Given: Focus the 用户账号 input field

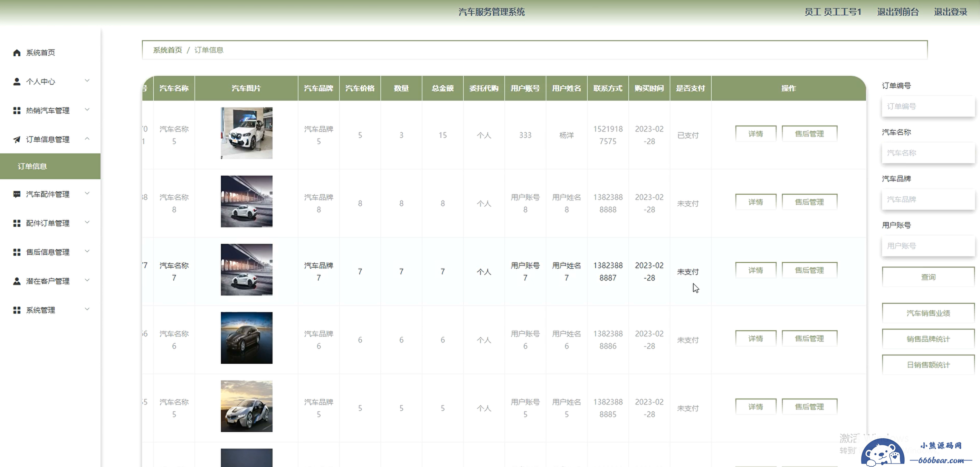Looking at the screenshot, I should coord(928,246).
